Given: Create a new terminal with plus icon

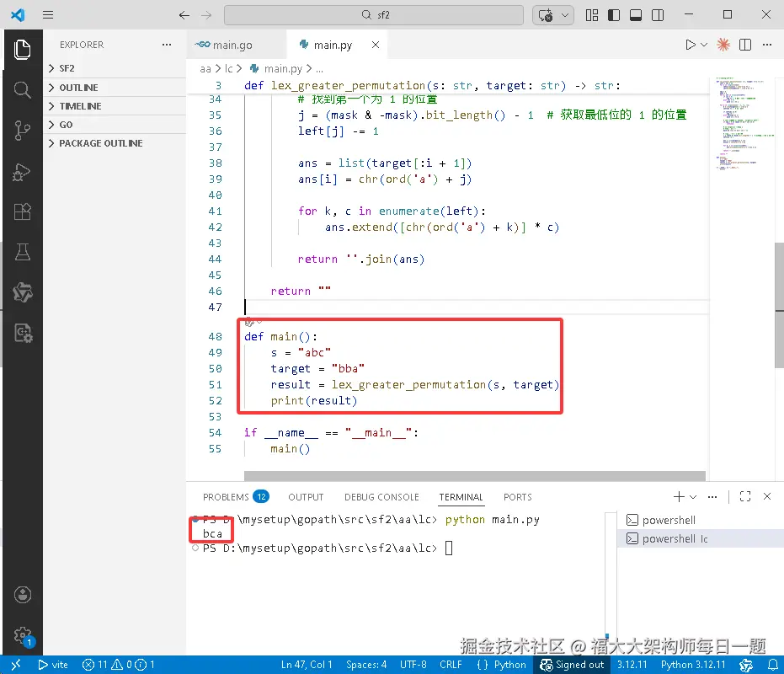Looking at the screenshot, I should pos(679,497).
